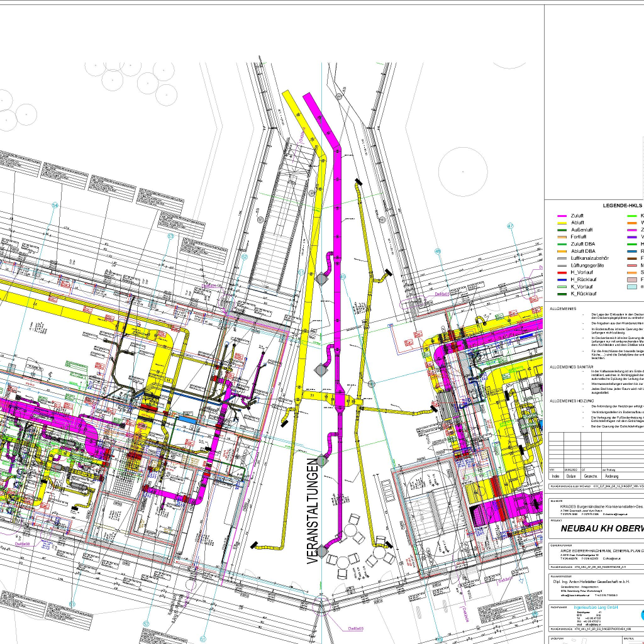Click the topmost gray diamond air diffuser symbol
Viewport: 644px width, 644px height.
[x=322, y=278]
